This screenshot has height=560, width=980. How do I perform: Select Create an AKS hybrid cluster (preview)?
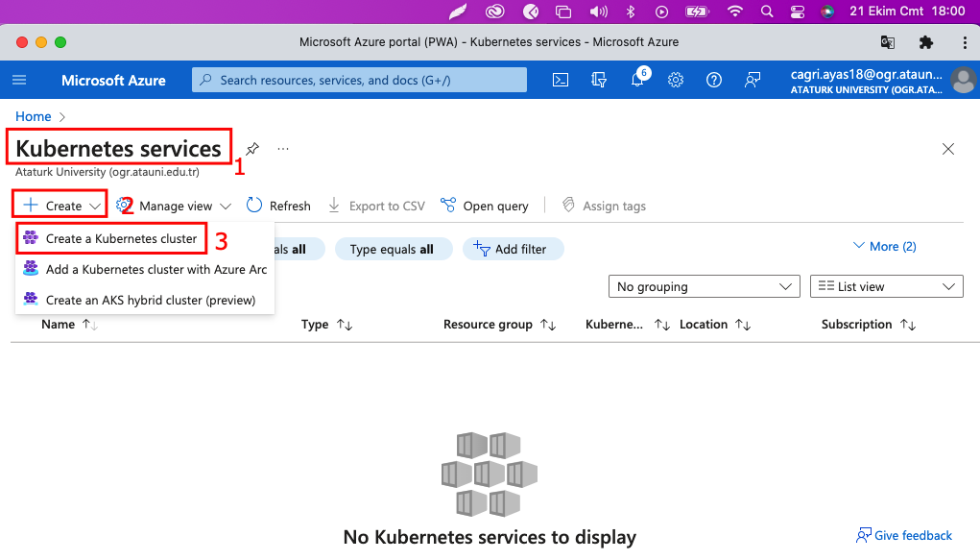pyautogui.click(x=150, y=300)
